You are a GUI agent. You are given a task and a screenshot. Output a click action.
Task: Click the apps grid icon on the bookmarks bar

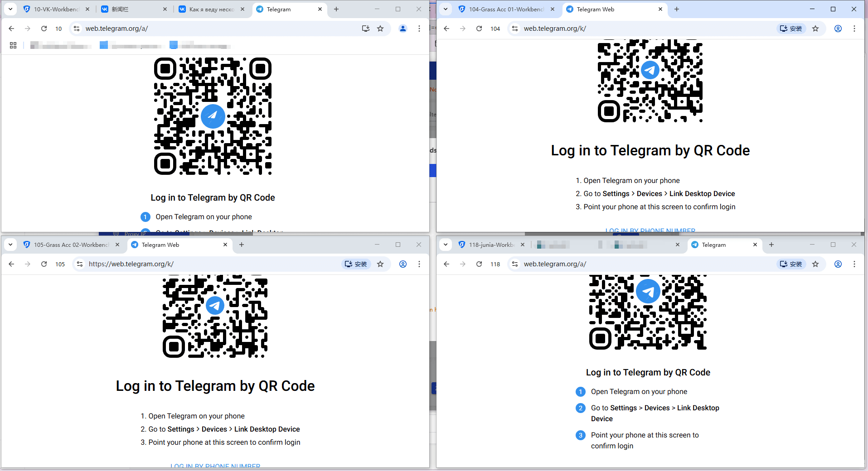13,45
